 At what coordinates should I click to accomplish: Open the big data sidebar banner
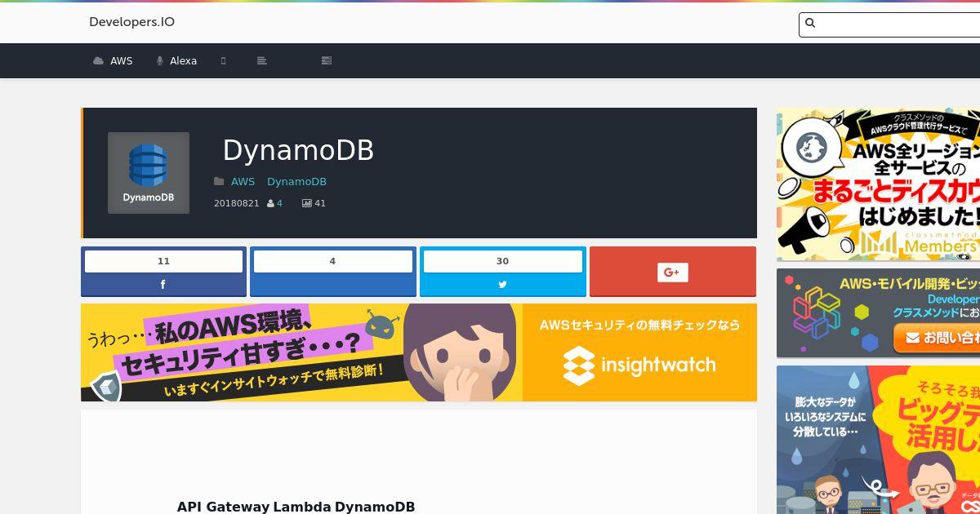(x=878, y=440)
